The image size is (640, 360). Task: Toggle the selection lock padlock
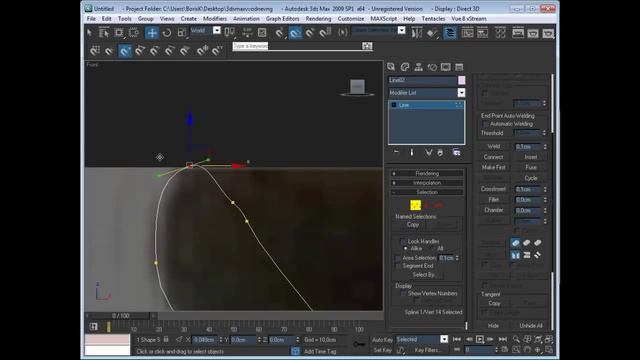pos(166,339)
